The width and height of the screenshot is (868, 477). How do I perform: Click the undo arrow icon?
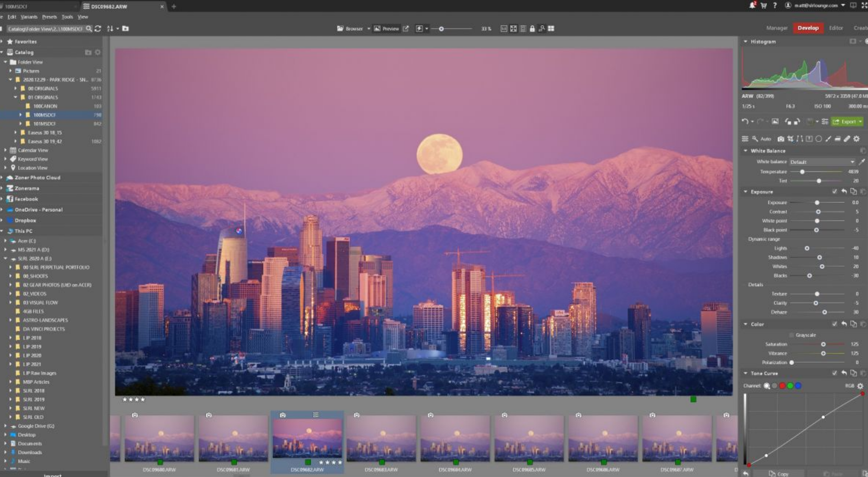coord(745,122)
